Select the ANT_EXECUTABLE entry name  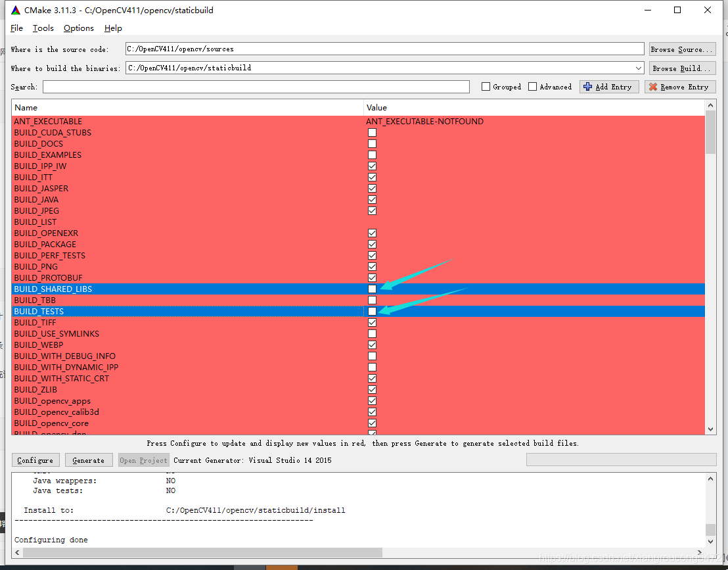(48, 121)
